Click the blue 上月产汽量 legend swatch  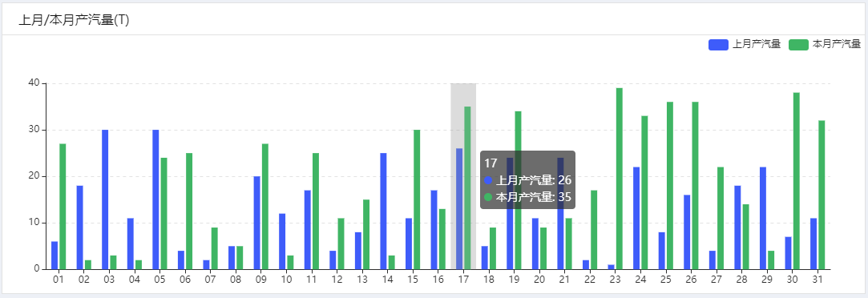pos(718,45)
